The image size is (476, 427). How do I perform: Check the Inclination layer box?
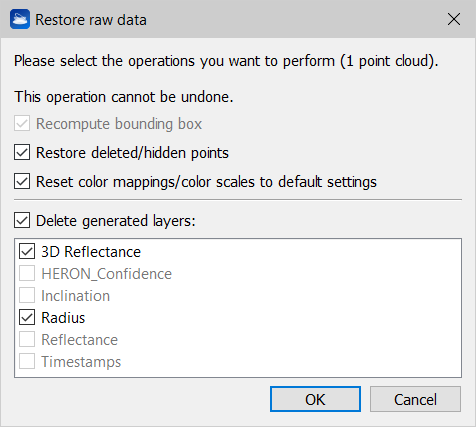click(27, 296)
